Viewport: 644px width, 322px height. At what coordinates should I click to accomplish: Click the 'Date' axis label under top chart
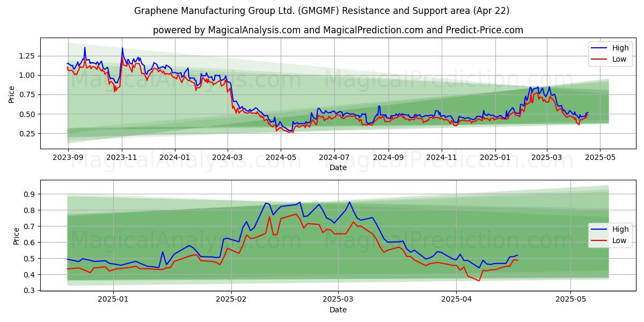pyautogui.click(x=338, y=167)
